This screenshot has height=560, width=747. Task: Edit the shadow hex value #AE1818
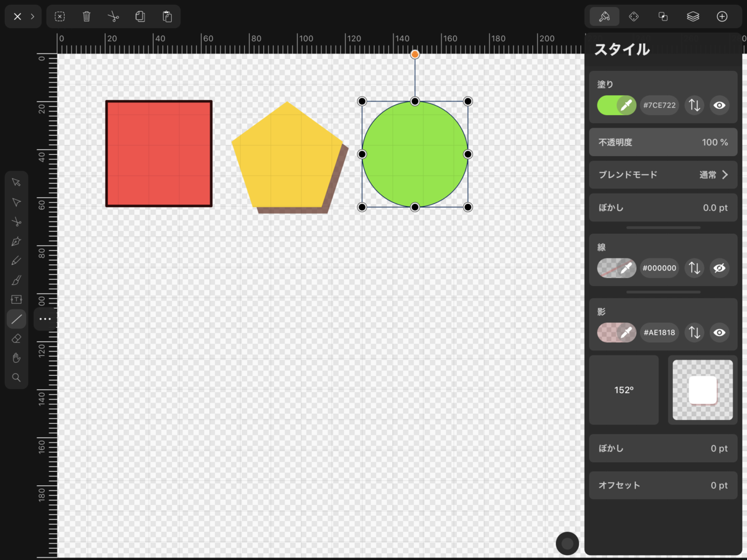[x=659, y=332]
